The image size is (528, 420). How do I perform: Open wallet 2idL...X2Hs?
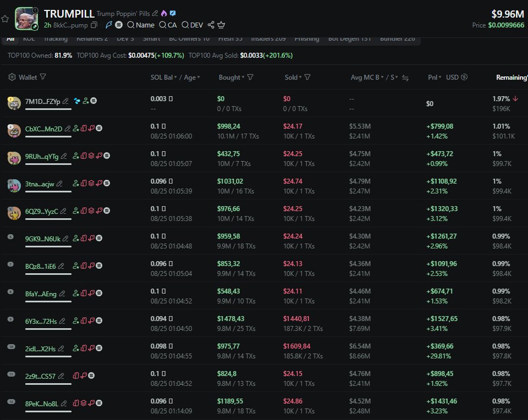point(40,349)
